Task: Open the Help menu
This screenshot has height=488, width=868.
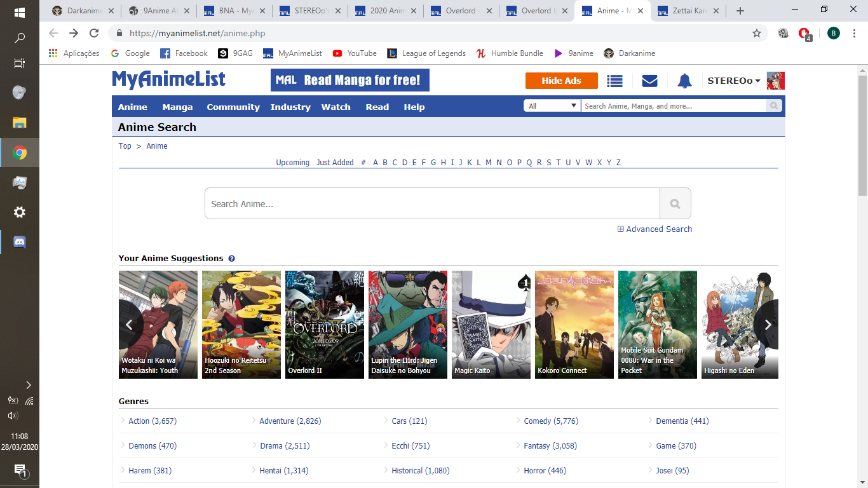Action: click(414, 107)
